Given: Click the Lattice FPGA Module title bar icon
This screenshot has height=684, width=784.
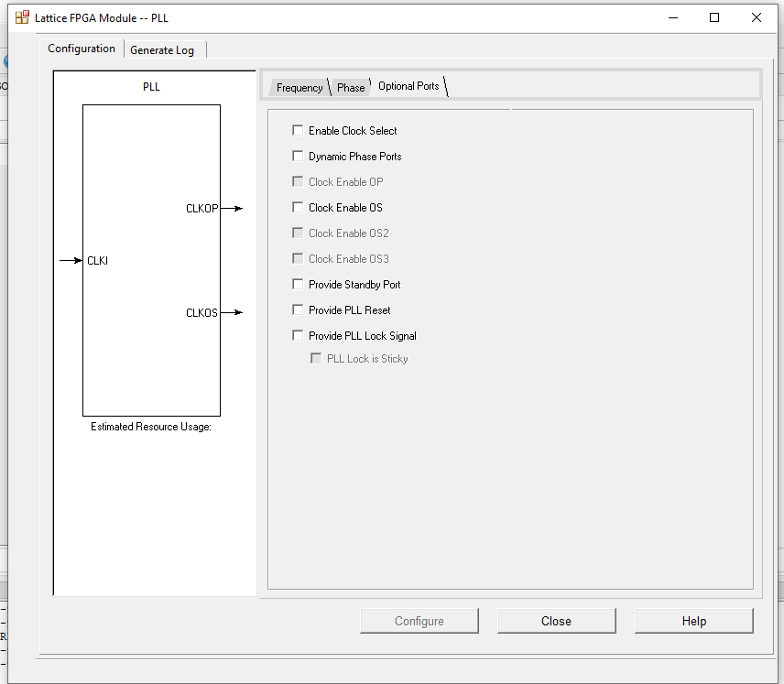Looking at the screenshot, I should click(22, 17).
